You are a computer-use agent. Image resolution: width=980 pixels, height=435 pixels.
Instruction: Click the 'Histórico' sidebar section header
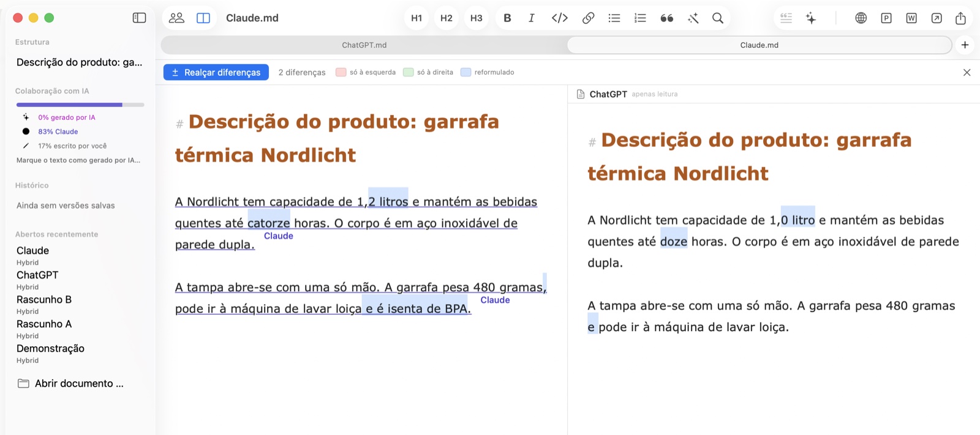pyautogui.click(x=32, y=185)
